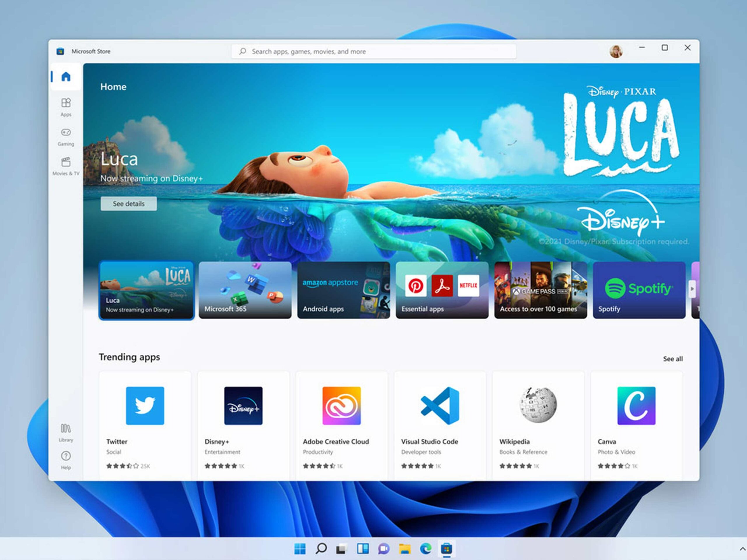747x560 pixels.
Task: Click the search apps input field
Action: coord(374,51)
